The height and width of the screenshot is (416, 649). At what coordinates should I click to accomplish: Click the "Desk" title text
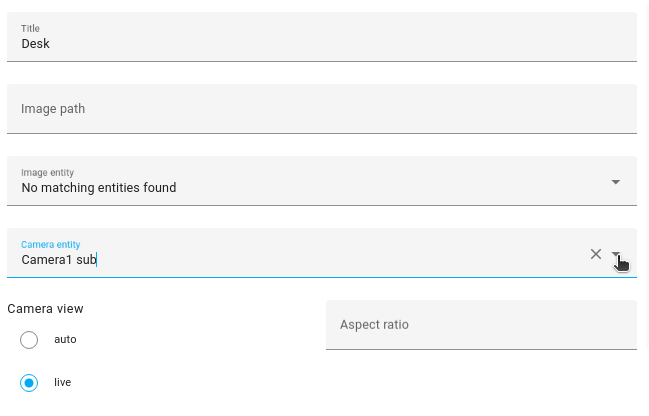tap(36, 44)
